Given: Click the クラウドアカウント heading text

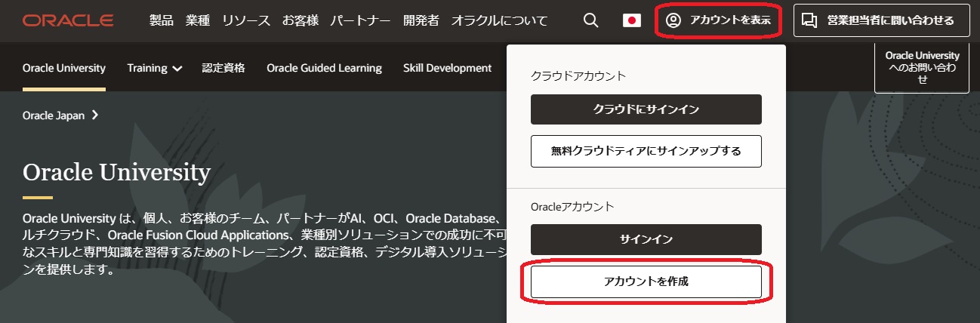Looking at the screenshot, I should pos(578,75).
